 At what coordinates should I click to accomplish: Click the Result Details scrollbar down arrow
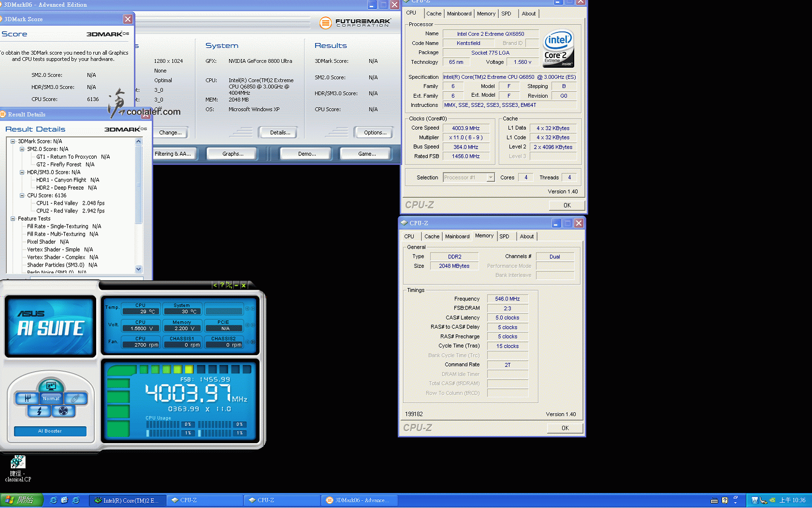click(x=139, y=269)
